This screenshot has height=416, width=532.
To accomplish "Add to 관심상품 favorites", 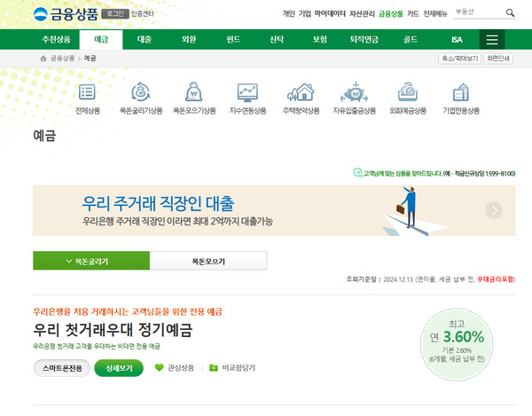I will (181, 368).
